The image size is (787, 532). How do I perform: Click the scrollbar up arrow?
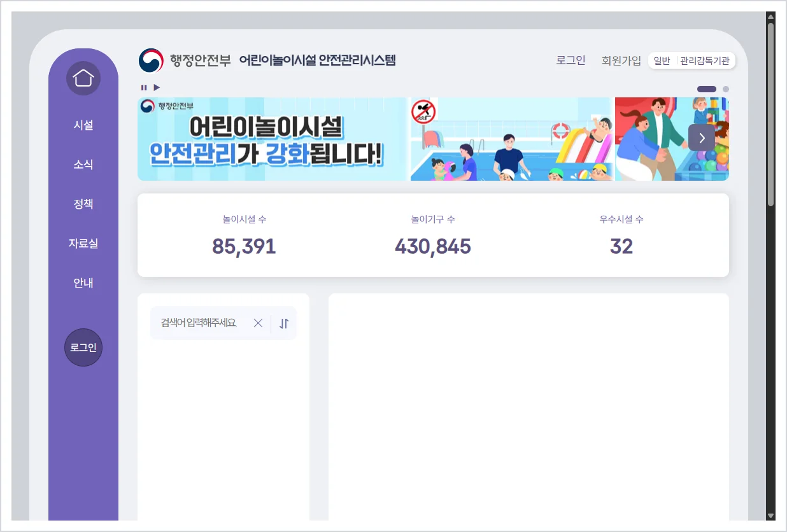click(x=770, y=17)
